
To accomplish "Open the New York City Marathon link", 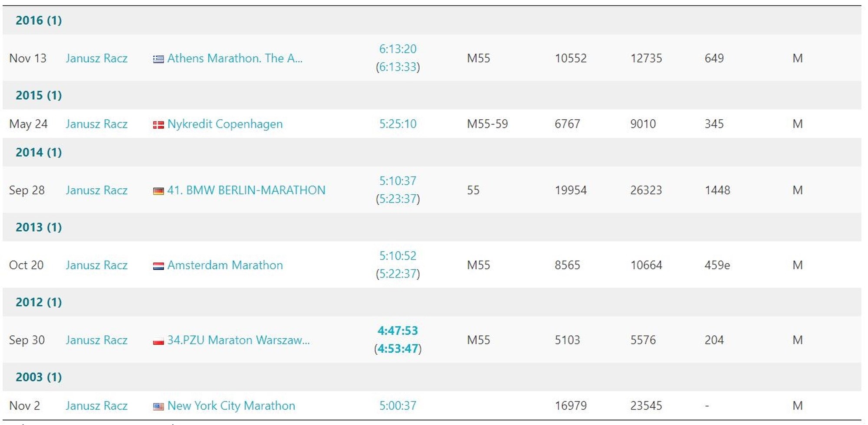I will point(231,405).
